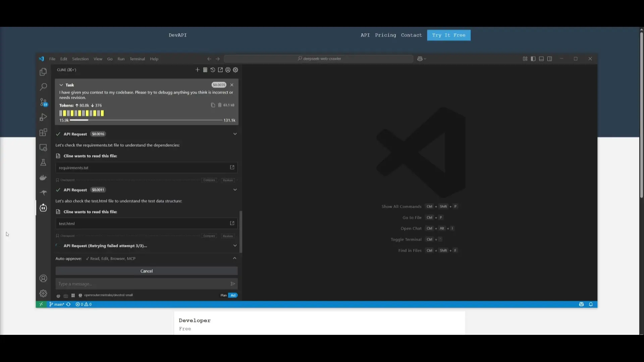Switch Cline to Plan mode
Image resolution: width=644 pixels, height=362 pixels.
[223, 295]
